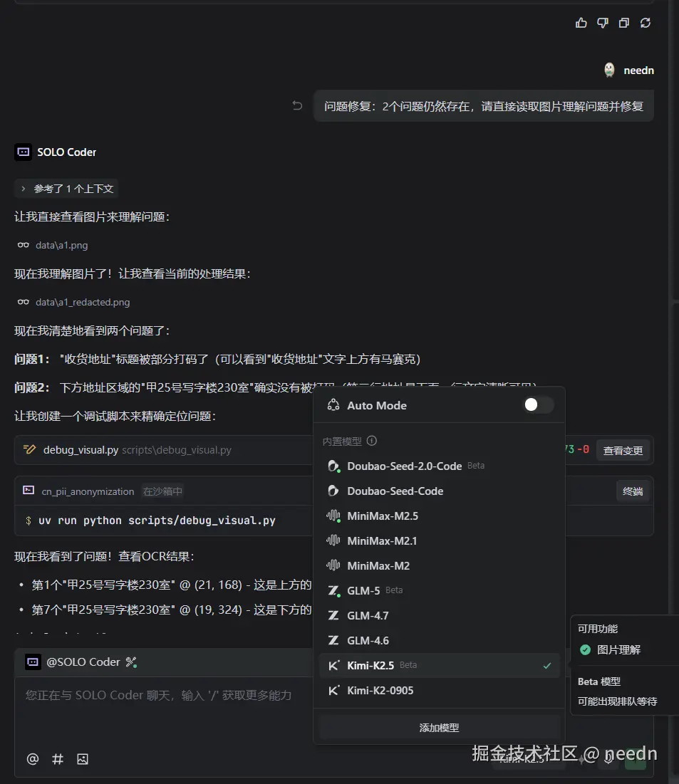Click the @SOLO Coder agent label
The height and width of the screenshot is (784, 679).
pyautogui.click(x=83, y=662)
